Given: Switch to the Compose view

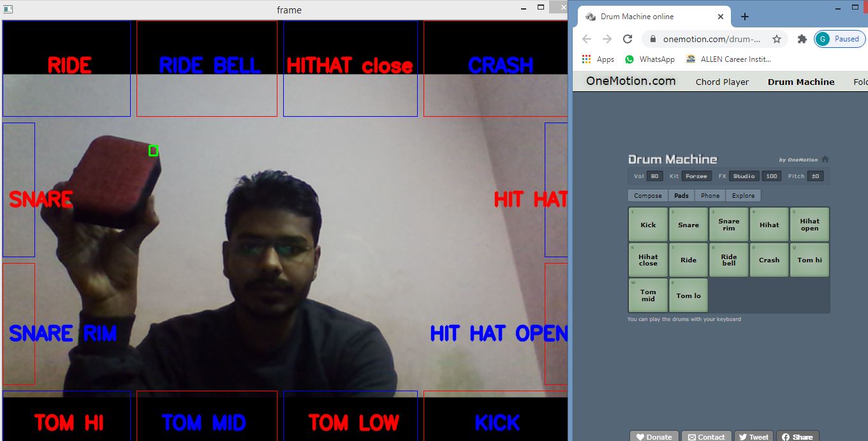Looking at the screenshot, I should (647, 195).
